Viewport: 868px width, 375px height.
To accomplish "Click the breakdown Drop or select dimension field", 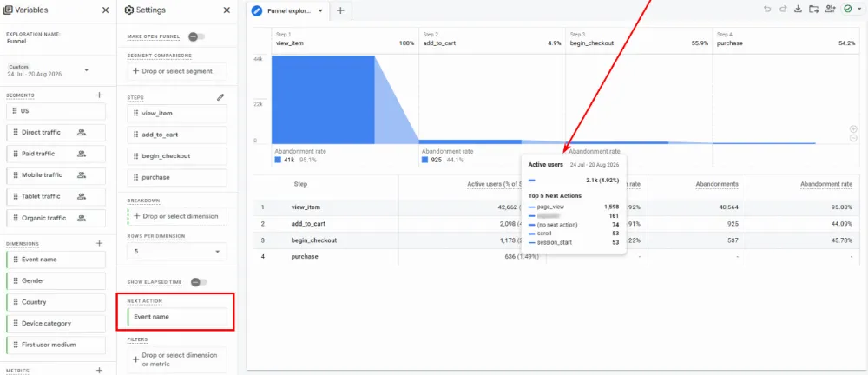I will [x=176, y=216].
